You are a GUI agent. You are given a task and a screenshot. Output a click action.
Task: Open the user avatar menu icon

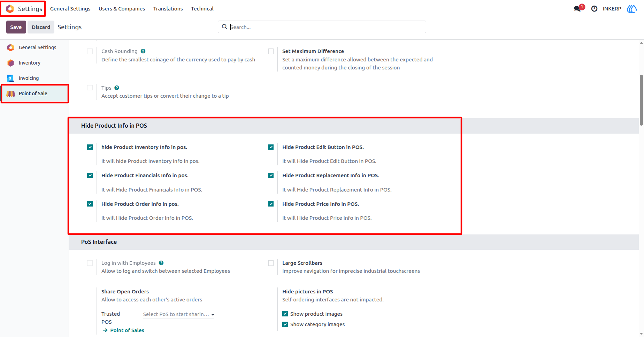click(632, 9)
